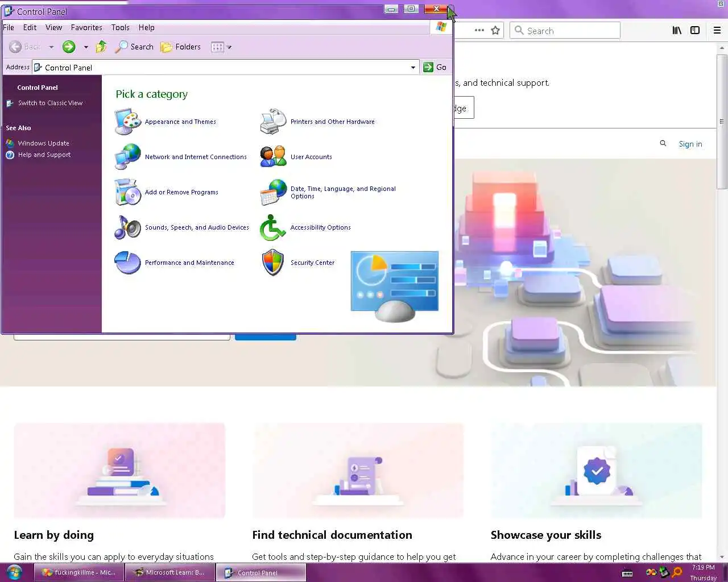Click the Security Center text link
Image resolution: width=728 pixels, height=582 pixels.
tap(312, 263)
